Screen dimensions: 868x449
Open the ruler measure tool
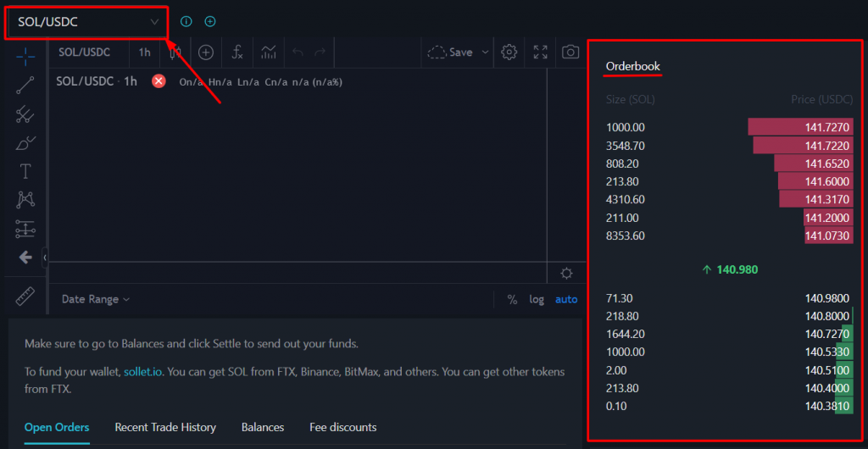(25, 296)
